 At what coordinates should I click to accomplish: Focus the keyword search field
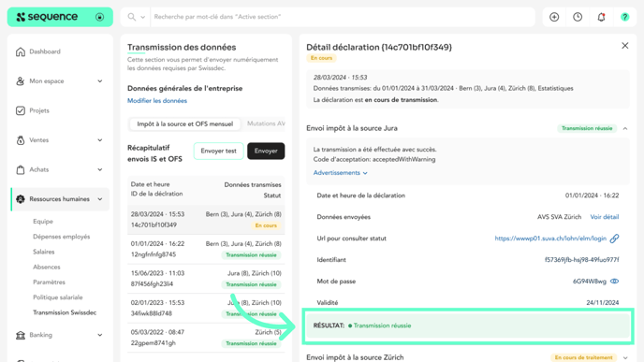coord(343,17)
